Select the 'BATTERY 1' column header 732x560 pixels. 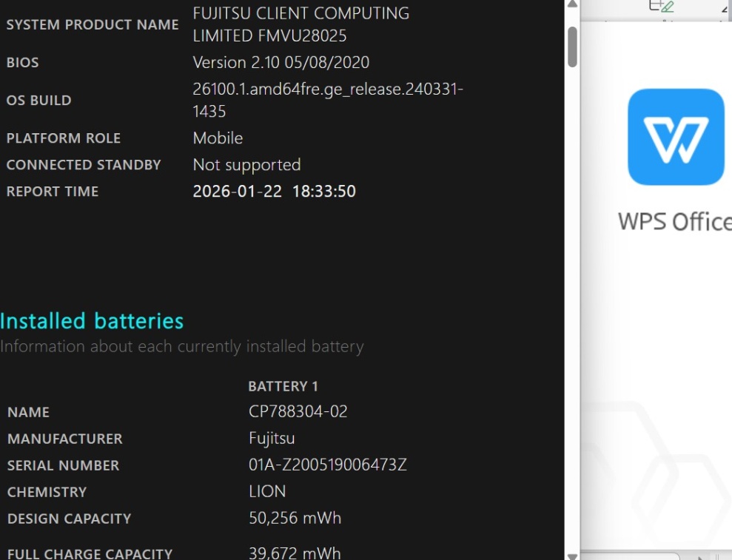click(283, 386)
